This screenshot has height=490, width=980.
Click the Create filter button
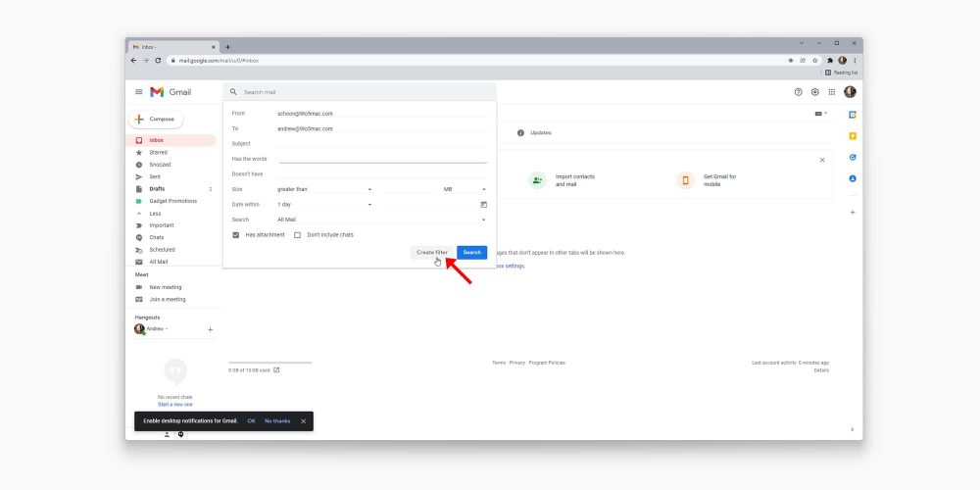click(x=431, y=253)
